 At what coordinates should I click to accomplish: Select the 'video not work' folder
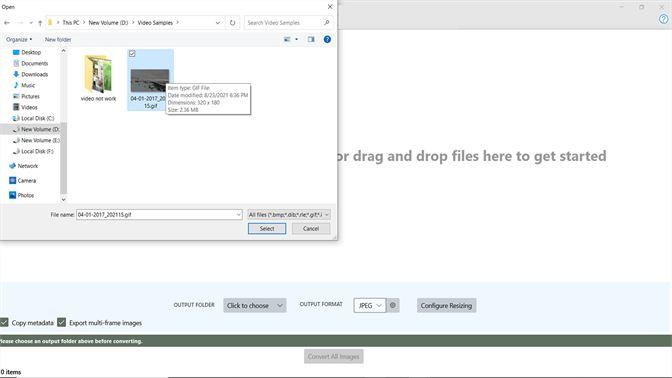point(99,78)
